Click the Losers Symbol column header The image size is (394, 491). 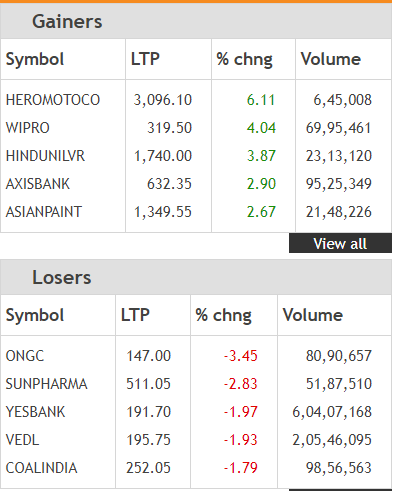coord(35,315)
